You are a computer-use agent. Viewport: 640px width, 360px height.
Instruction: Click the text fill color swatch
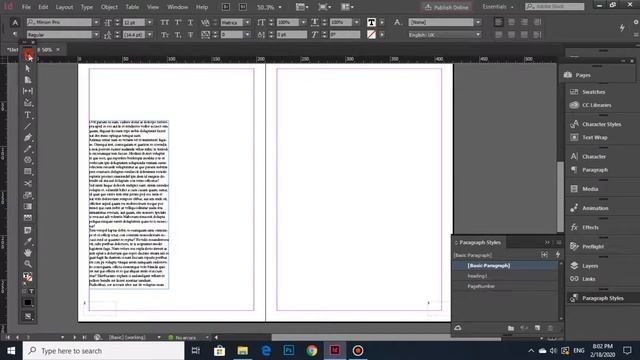pyautogui.click(x=371, y=22)
